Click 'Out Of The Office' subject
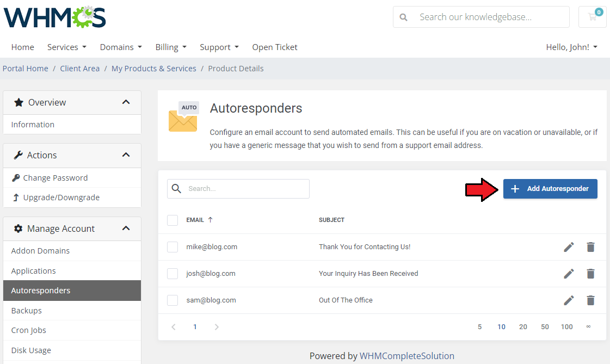610x364 pixels. tap(346, 300)
